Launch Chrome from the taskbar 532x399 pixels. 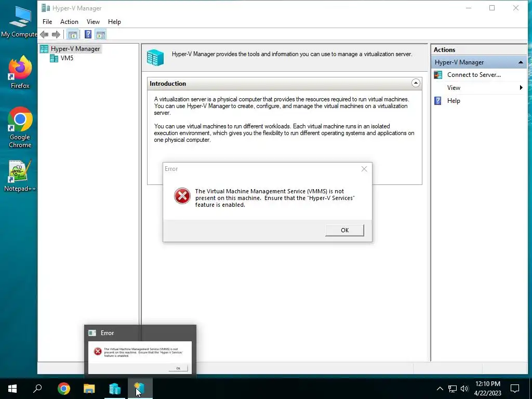pyautogui.click(x=63, y=389)
